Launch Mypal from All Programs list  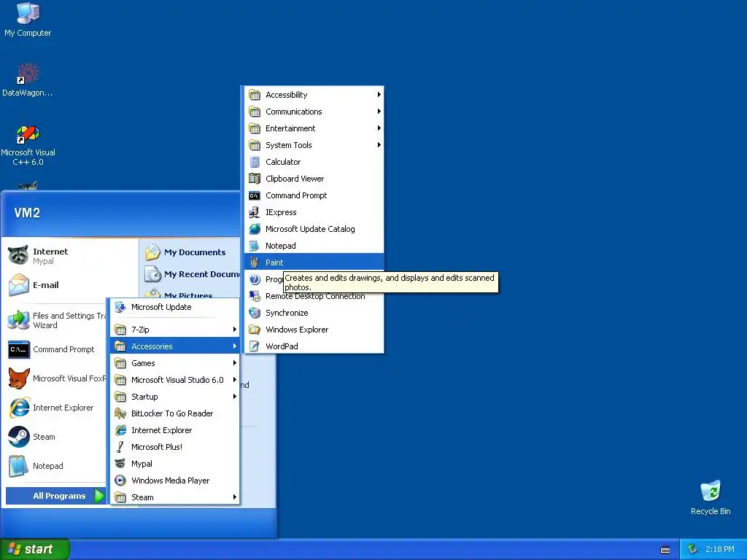click(x=174, y=464)
